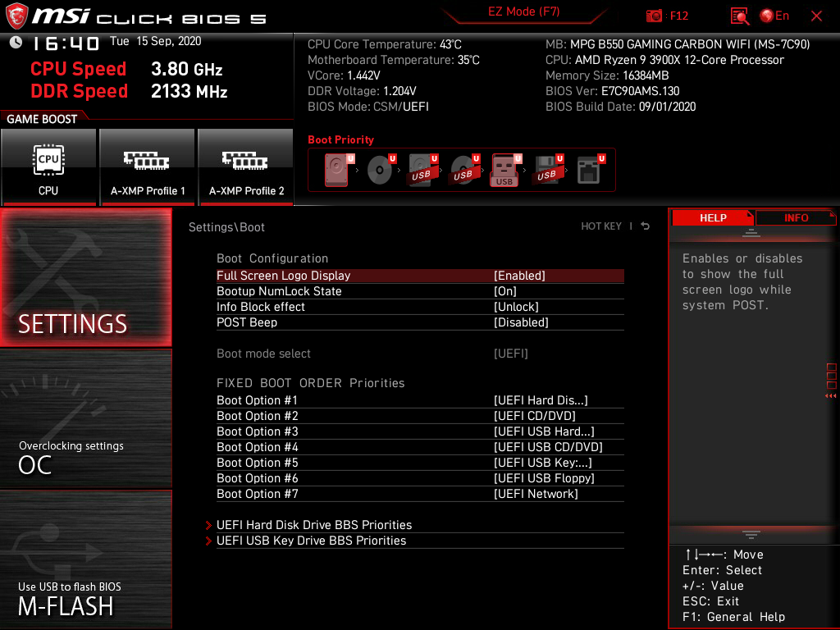Viewport: 840px width, 630px height.
Task: Switch to EZ Mode (F7)
Action: coord(523,11)
